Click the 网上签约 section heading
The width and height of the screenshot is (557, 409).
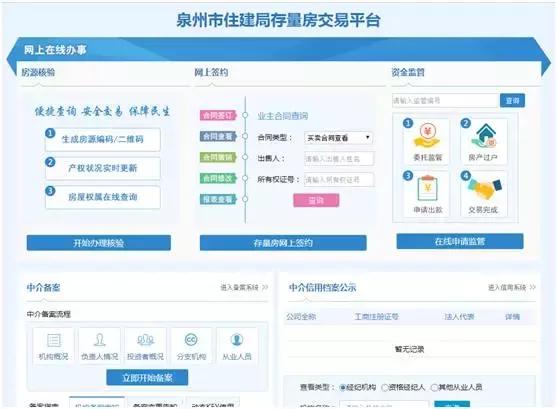(211, 72)
